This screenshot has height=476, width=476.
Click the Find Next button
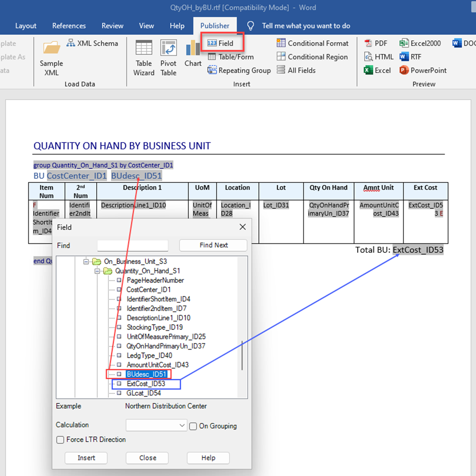(x=214, y=245)
